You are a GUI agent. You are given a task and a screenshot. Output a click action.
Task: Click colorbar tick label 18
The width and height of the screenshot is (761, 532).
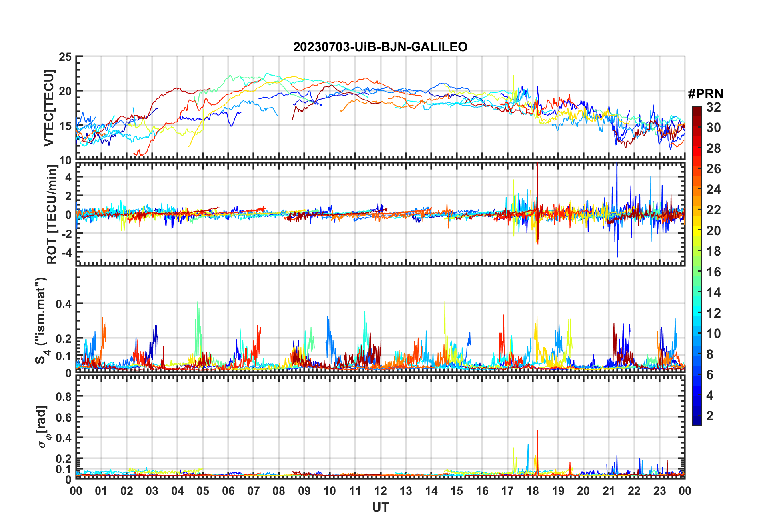coord(713,251)
